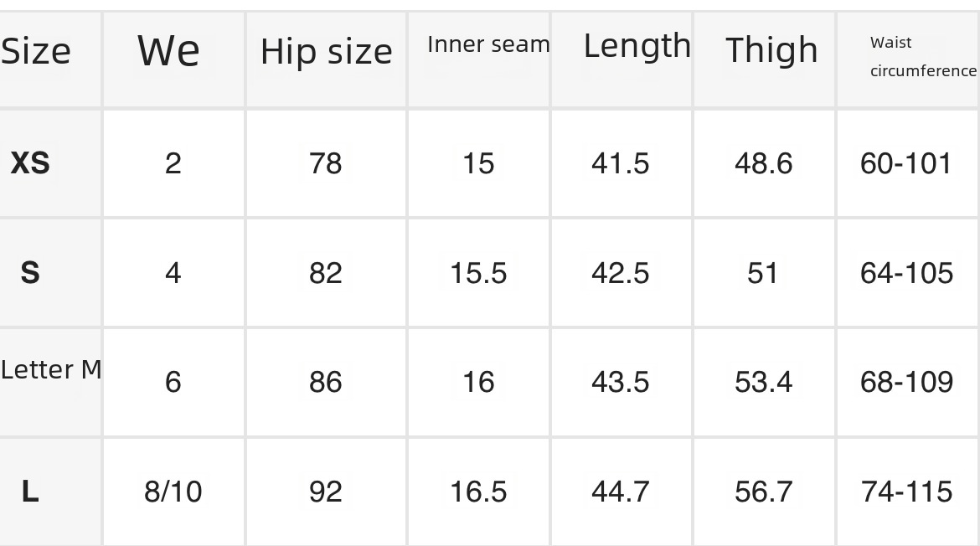Viewport: 980px width, 546px height.
Task: Click waist range 68-109 cell
Action: (x=906, y=383)
